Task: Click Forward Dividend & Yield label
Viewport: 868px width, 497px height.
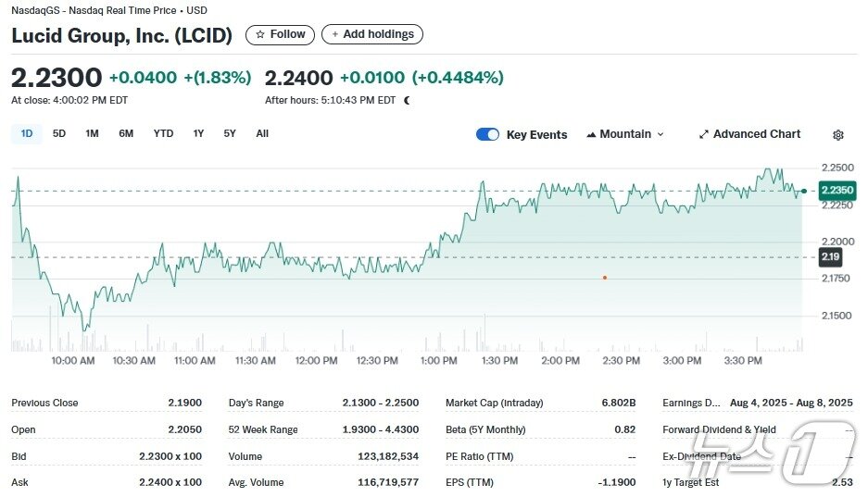Action: click(x=719, y=429)
